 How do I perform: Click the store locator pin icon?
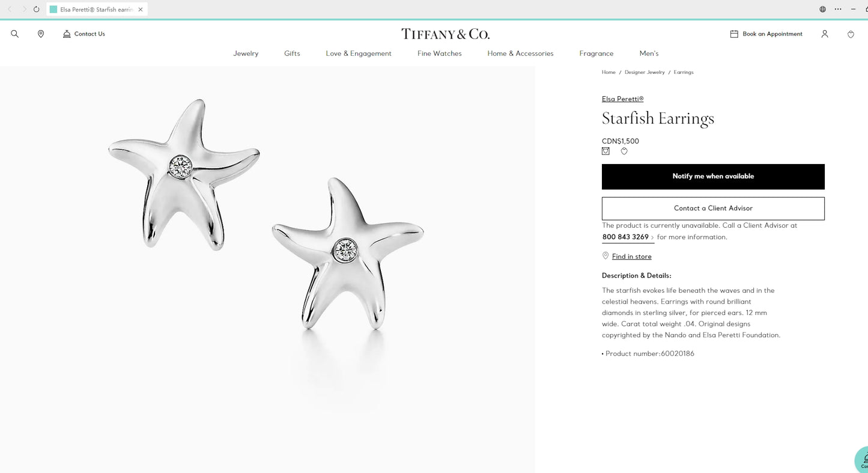click(x=41, y=34)
